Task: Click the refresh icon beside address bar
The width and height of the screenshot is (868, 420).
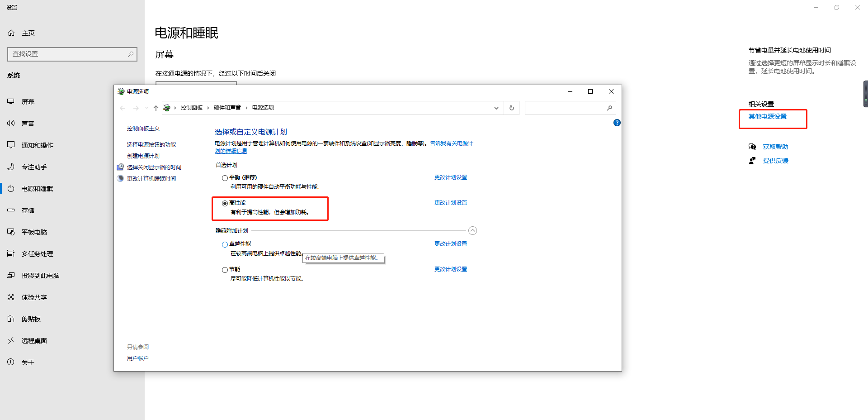Action: pos(512,108)
